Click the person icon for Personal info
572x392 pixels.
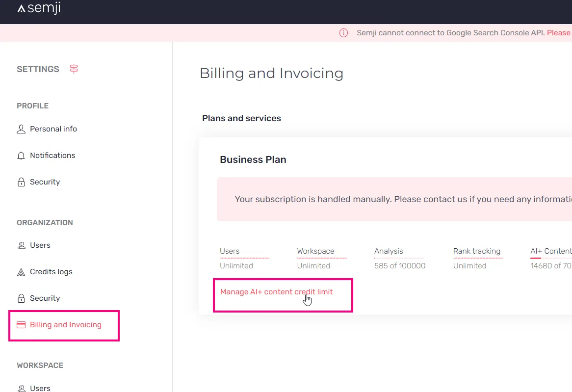point(21,129)
